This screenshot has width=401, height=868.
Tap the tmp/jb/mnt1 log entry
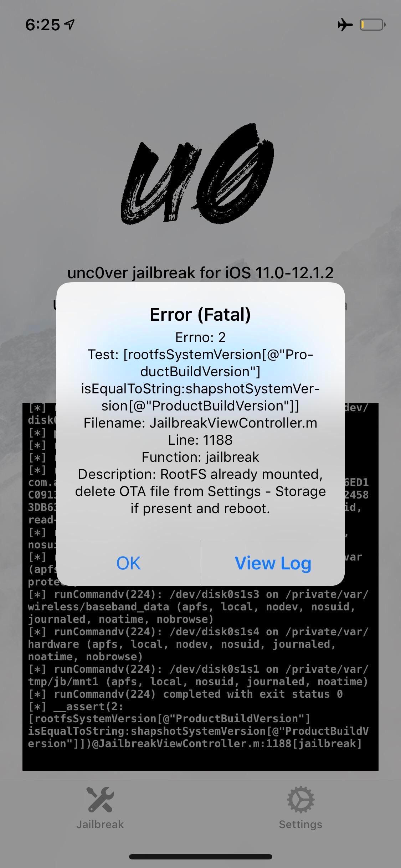[x=198, y=675]
